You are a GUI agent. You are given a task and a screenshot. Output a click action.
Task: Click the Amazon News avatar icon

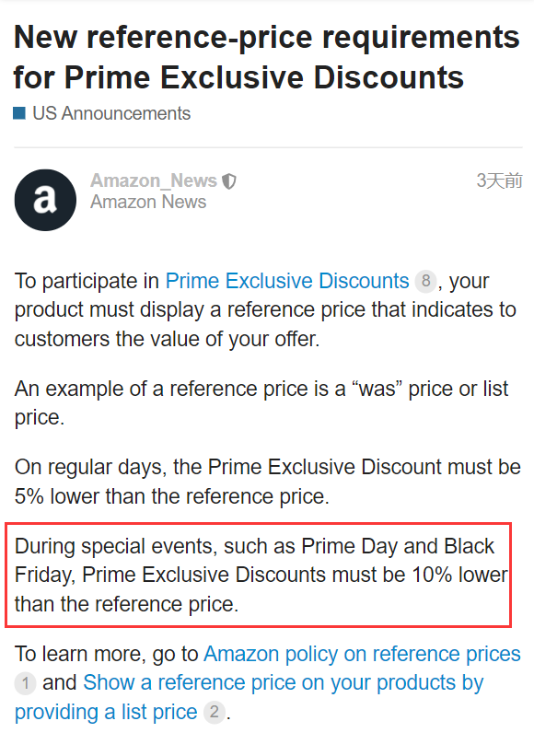tap(45, 200)
